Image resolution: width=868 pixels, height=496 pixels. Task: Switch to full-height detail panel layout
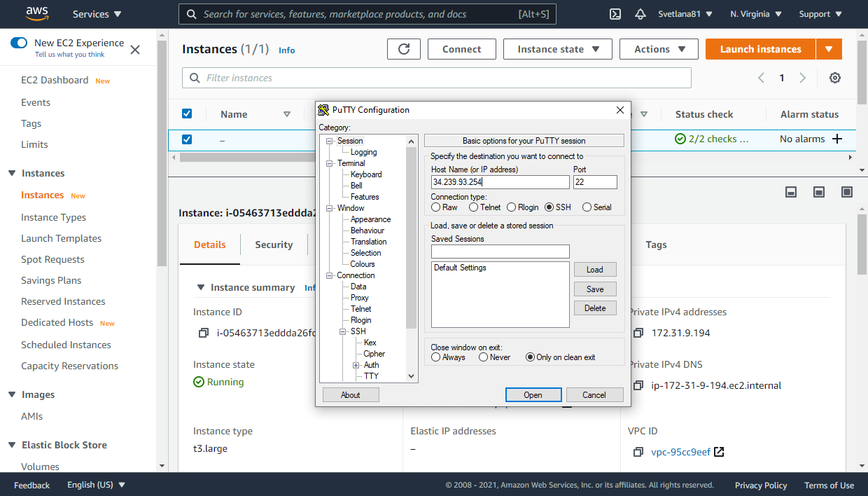click(847, 192)
